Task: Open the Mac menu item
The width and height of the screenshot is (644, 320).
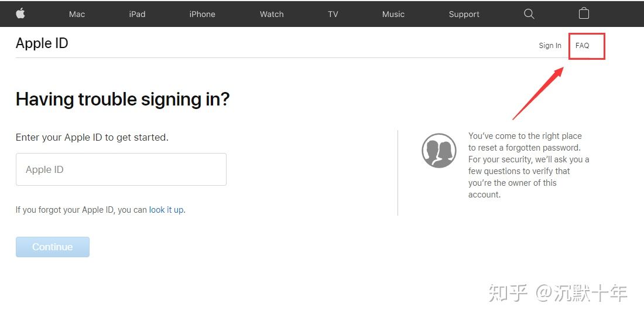Action: [77, 14]
